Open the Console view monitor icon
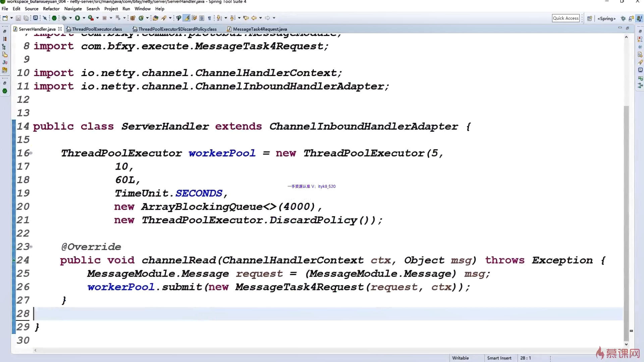Viewport: 644px width, 362px height. (x=640, y=70)
